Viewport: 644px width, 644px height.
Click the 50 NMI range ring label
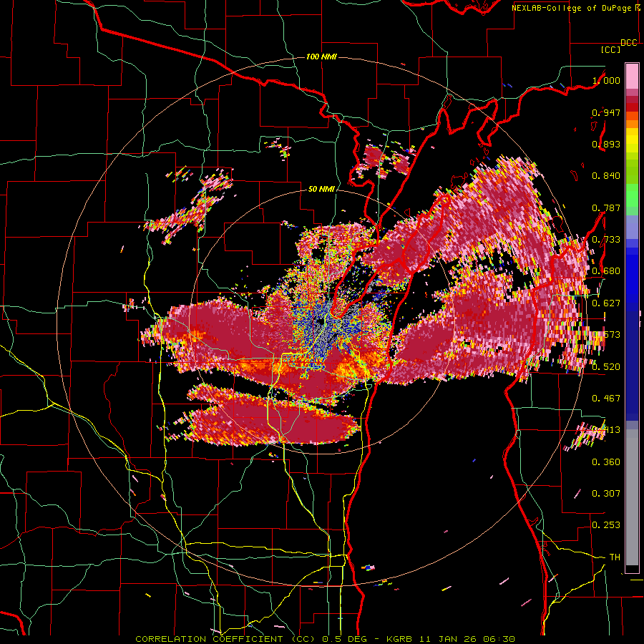321,189
